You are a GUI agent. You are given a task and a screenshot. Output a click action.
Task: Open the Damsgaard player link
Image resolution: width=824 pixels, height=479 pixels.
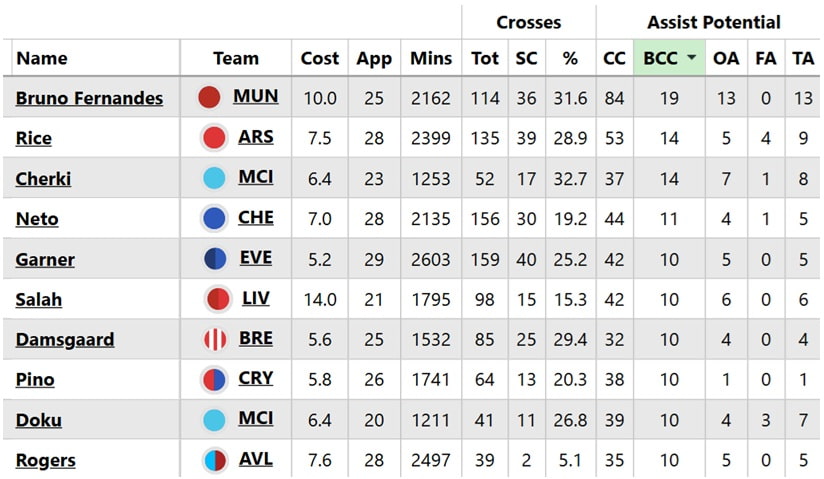pyautogui.click(x=65, y=340)
